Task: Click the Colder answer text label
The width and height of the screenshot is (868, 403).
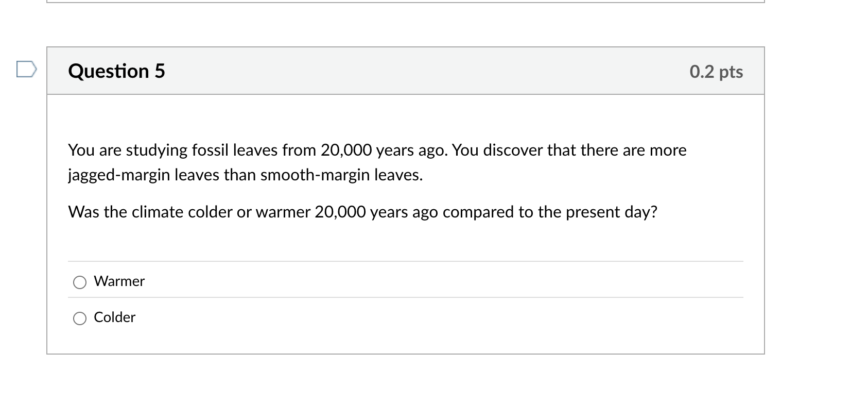Action: tap(114, 317)
